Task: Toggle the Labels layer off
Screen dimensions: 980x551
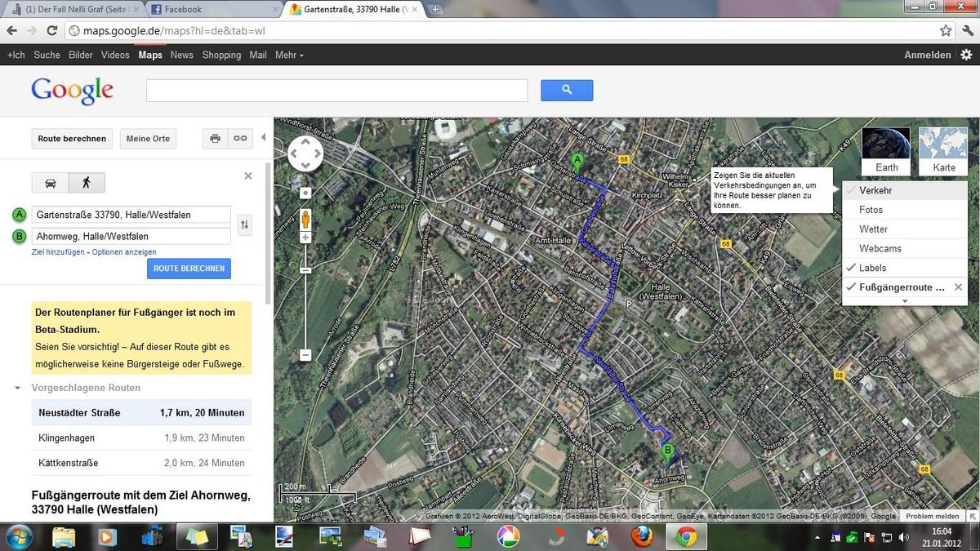Action: coord(905,268)
